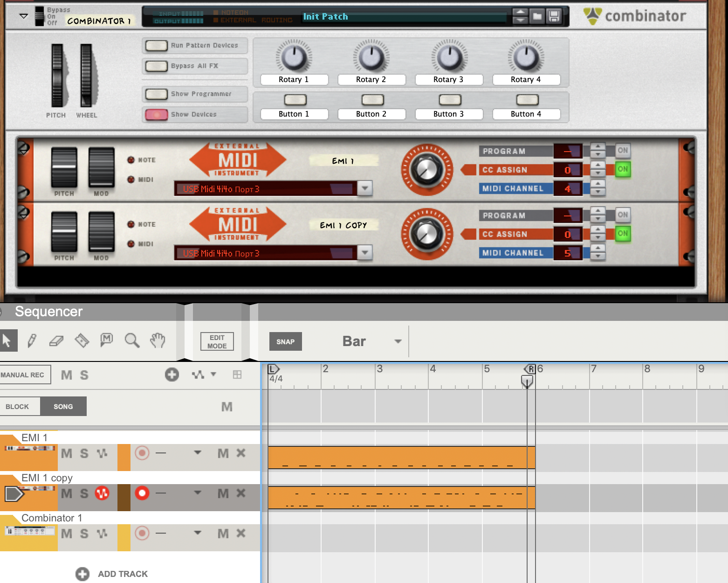
Task: Save Combinator patch with floppy icon
Action: pyautogui.click(x=554, y=17)
